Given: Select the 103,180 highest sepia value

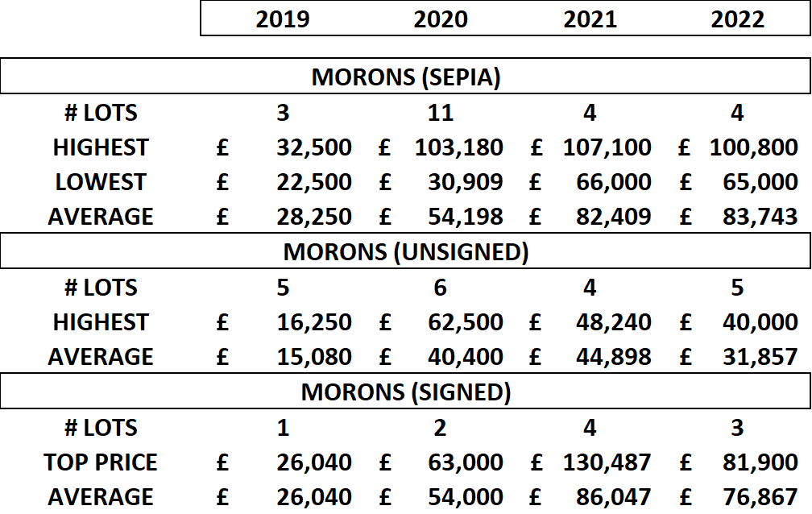Looking at the screenshot, I should [x=459, y=147].
